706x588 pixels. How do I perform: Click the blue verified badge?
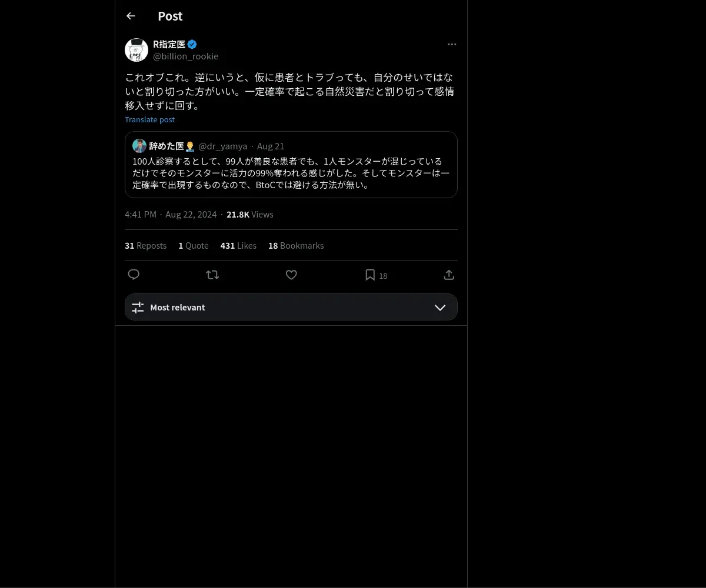click(192, 44)
